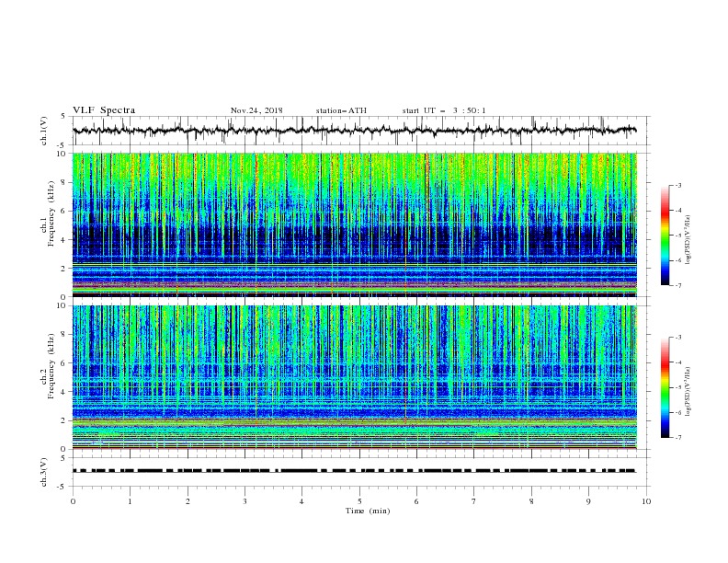728x563 pixels.
Task: Click the ch.1 spectrogram color scale bar
Action: pos(665,236)
